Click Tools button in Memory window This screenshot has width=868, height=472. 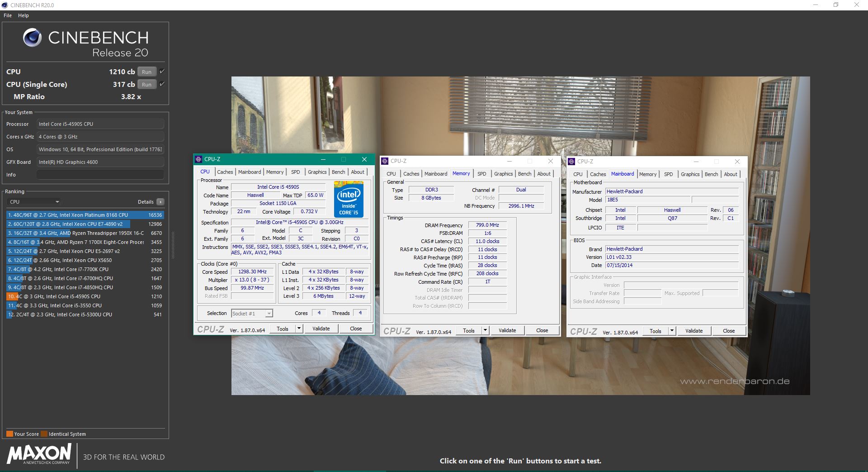[x=469, y=330]
